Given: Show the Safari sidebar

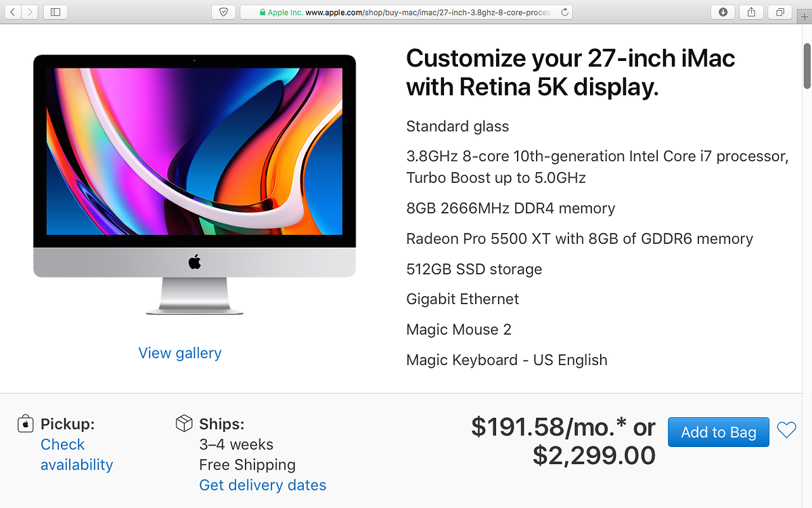Looking at the screenshot, I should coord(55,12).
